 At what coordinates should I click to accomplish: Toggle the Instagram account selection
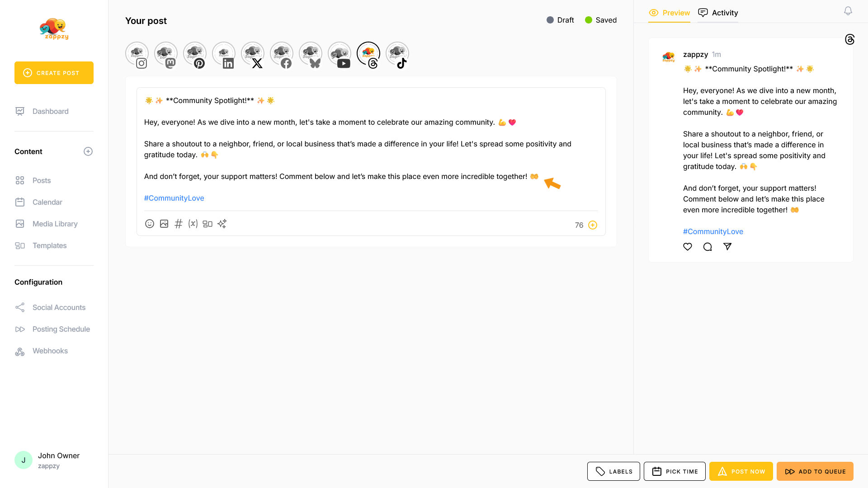tap(137, 54)
